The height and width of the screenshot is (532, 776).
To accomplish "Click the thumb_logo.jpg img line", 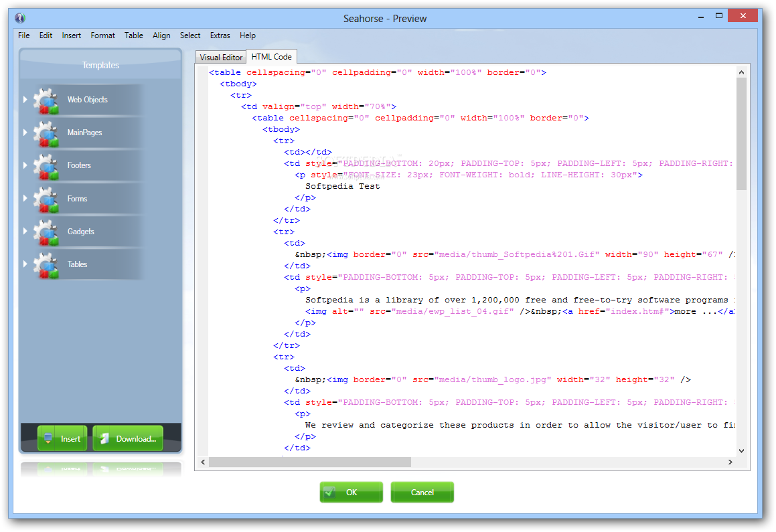I will pos(493,379).
